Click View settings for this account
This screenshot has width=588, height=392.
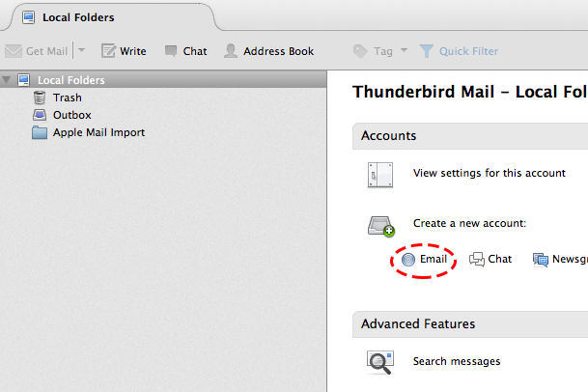tap(489, 174)
